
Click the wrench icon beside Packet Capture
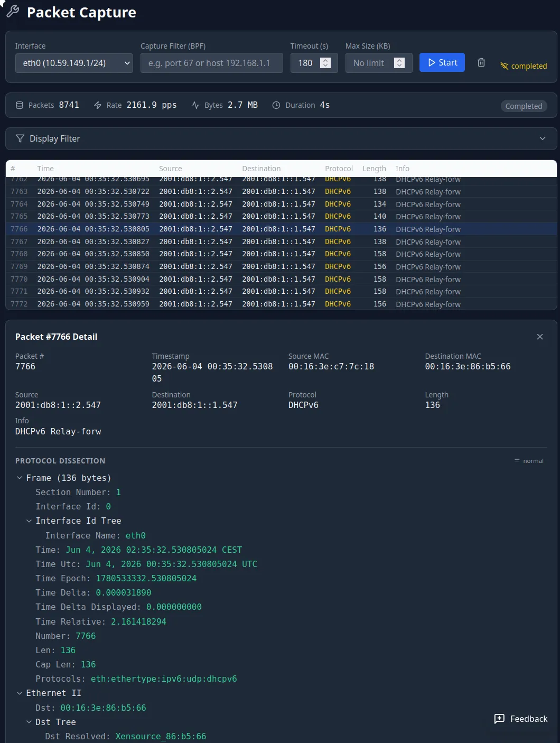13,11
